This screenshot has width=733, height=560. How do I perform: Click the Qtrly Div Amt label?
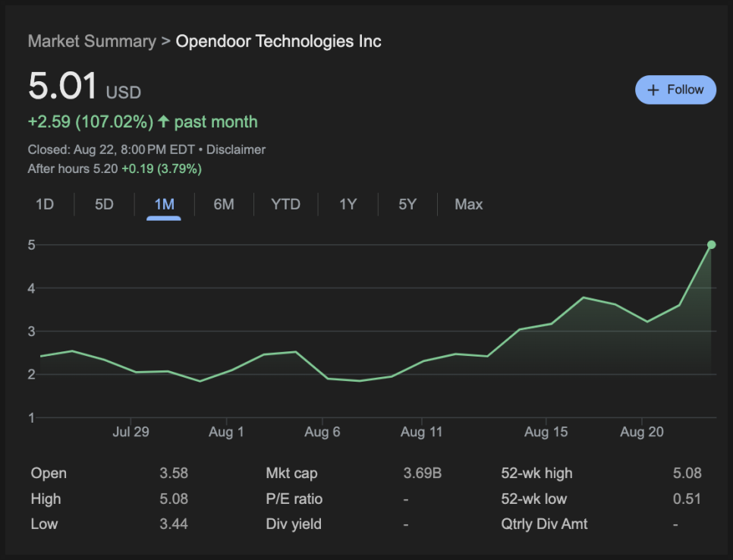(x=544, y=524)
